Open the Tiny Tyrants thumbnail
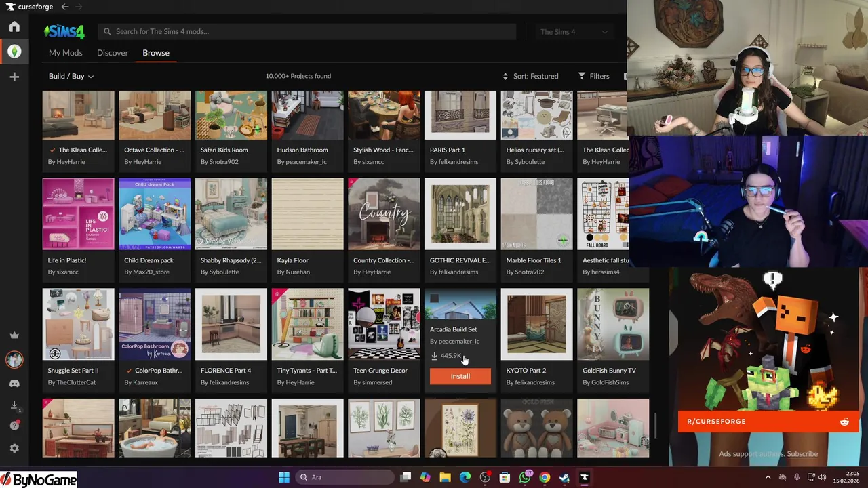868x488 pixels. 307,324
